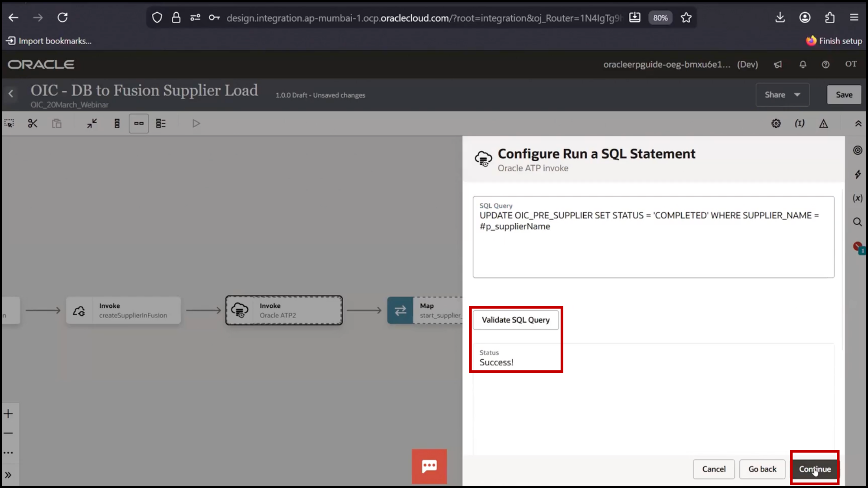Zoom in canvas with plus icon
The width and height of the screenshot is (868, 488).
[x=9, y=413]
